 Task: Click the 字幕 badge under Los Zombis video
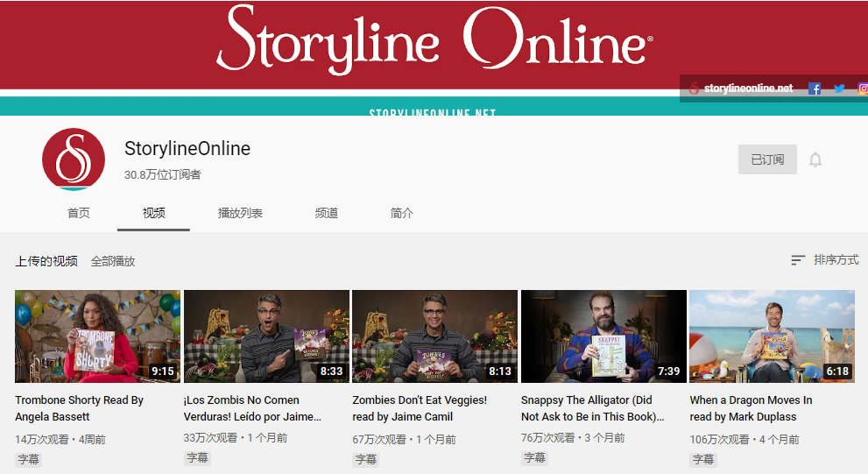tap(197, 458)
